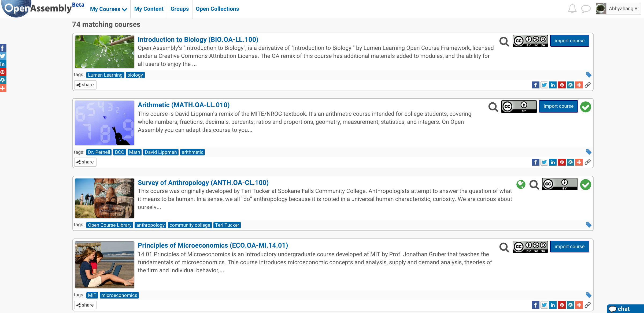The image size is (644, 313).
Task: Click plus more-shares icon for Principles of Microeconomics
Action: [579, 305]
